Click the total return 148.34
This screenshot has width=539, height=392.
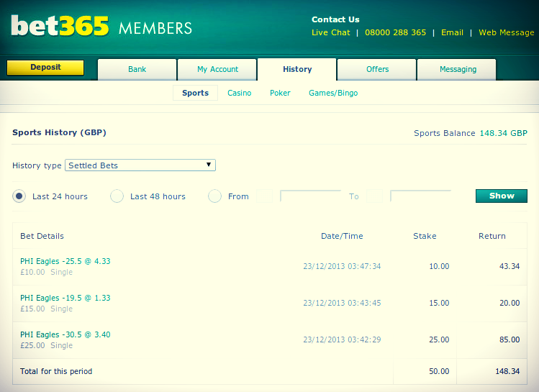(x=507, y=371)
